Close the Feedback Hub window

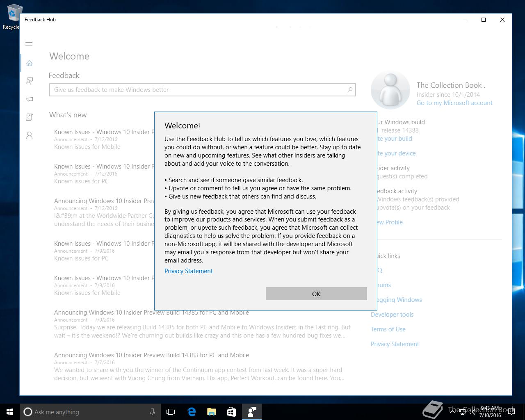click(x=502, y=20)
